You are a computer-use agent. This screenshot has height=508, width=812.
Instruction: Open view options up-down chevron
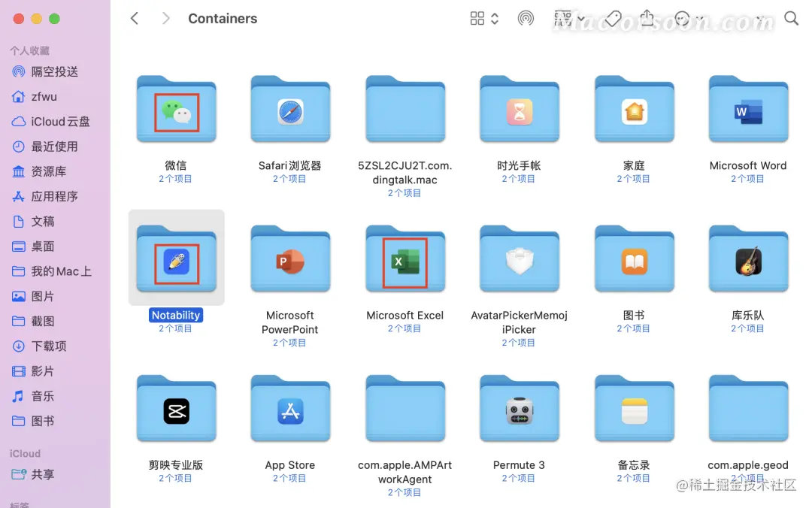click(495, 19)
